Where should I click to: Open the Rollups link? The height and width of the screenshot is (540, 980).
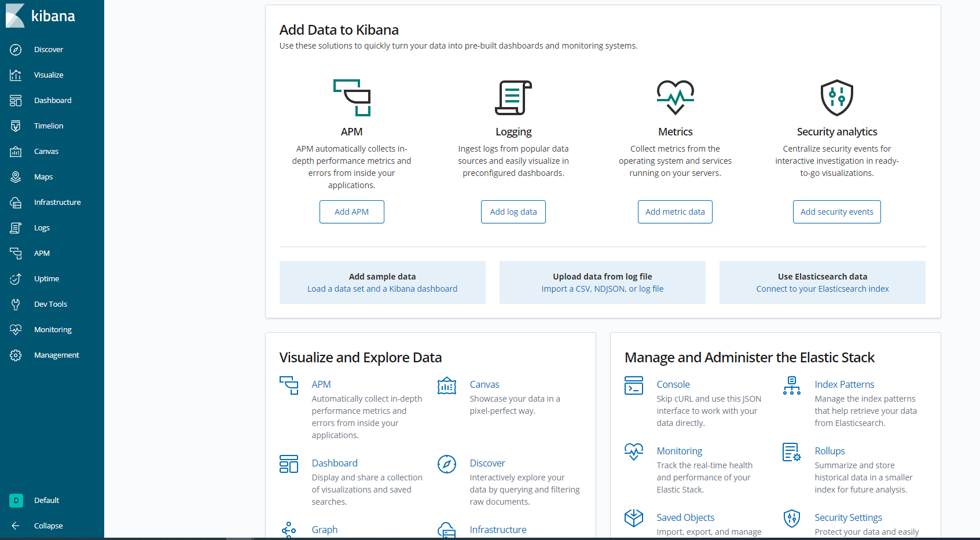tap(830, 451)
